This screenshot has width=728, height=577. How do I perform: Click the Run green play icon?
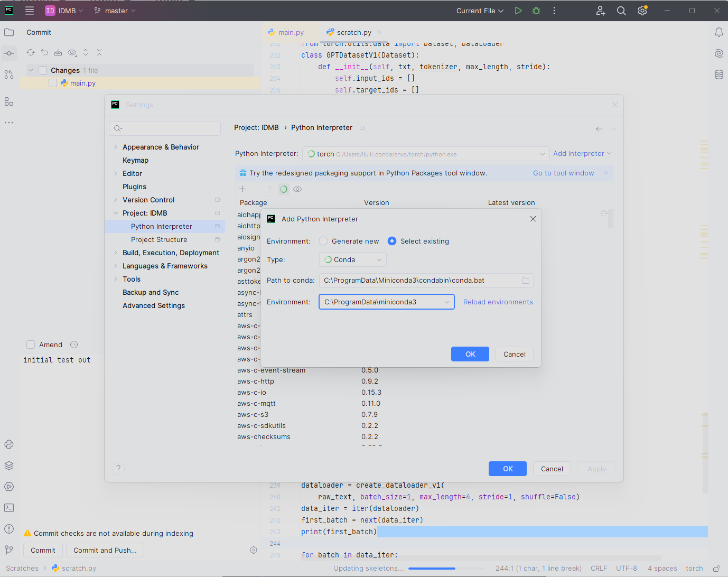518,11
